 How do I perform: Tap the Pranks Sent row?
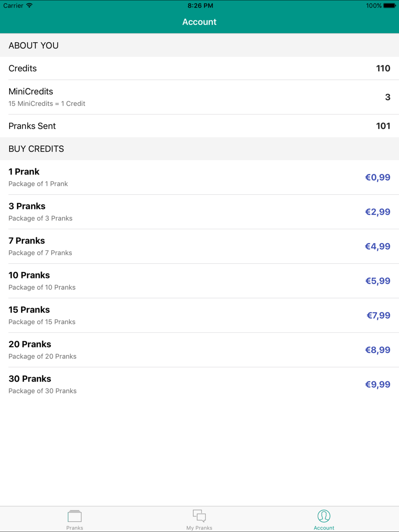[199, 126]
